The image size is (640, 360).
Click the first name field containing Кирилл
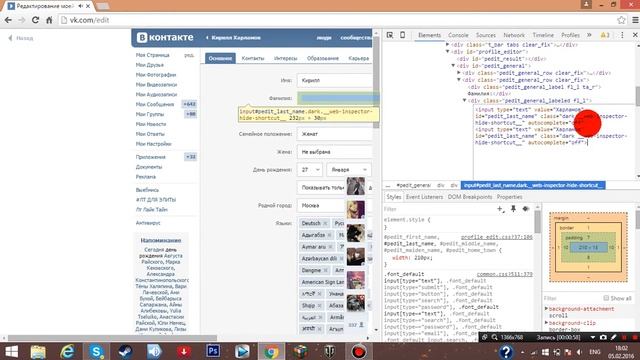click(x=335, y=80)
